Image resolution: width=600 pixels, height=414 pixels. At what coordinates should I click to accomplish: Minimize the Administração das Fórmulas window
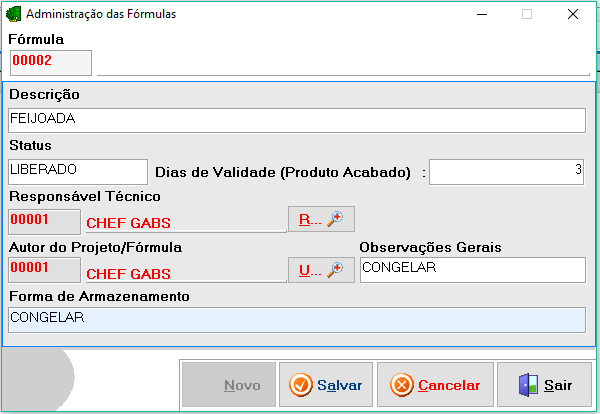click(x=482, y=14)
